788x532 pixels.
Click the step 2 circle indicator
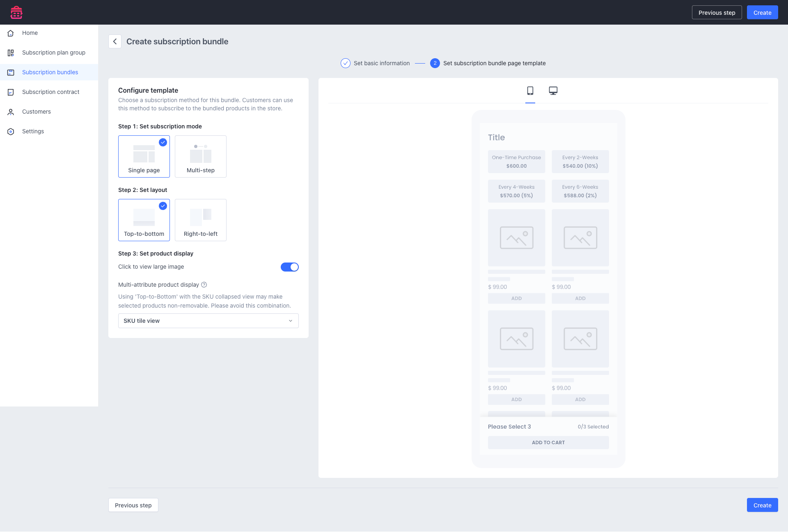435,63
